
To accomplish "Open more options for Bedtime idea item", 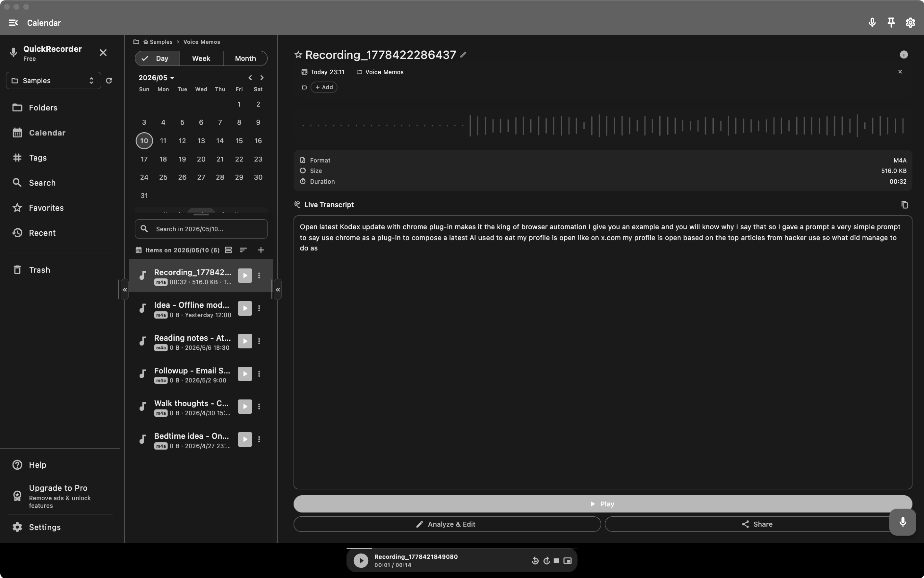I will 259,439.
